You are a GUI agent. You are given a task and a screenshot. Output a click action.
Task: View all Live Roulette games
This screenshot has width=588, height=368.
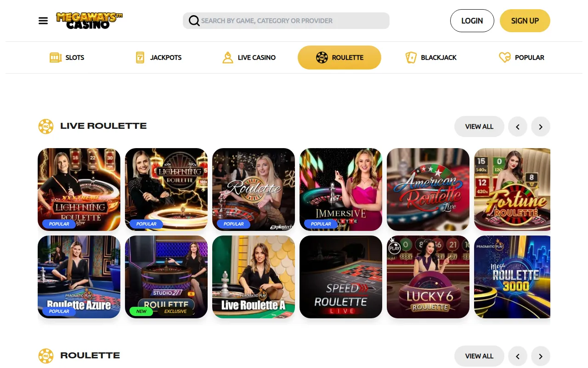click(x=479, y=126)
